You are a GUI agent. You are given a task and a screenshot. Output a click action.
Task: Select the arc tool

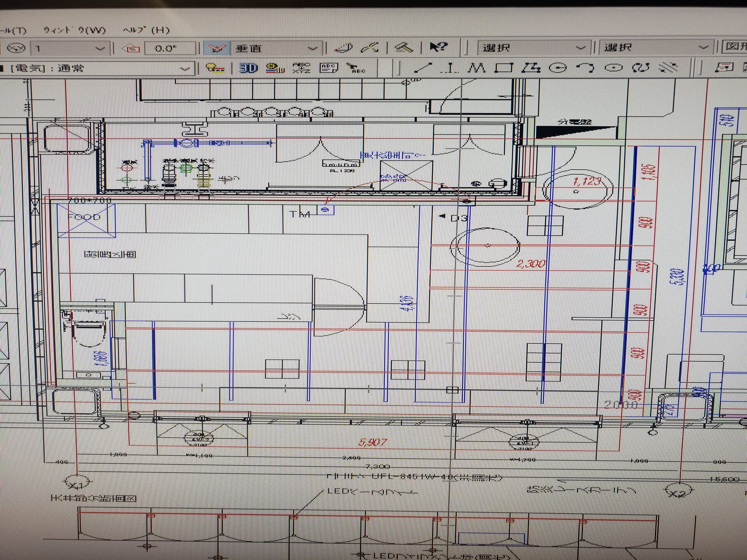point(585,68)
